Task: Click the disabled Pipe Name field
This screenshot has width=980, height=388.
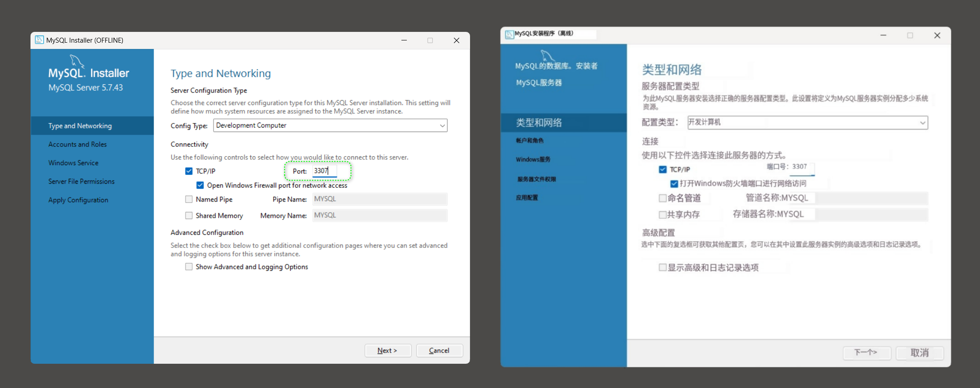Action: 379,199
